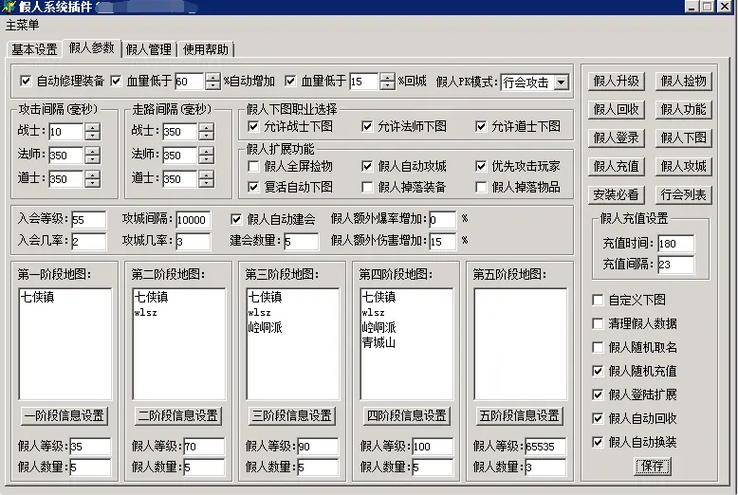Increase 血量低于 60 value using spinner up

[213, 77]
